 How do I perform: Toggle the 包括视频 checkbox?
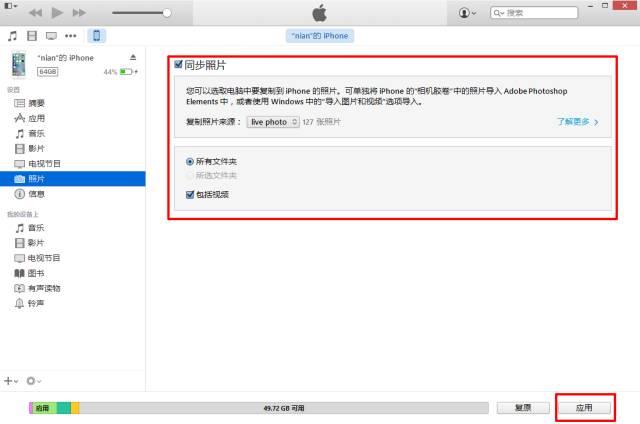click(189, 195)
